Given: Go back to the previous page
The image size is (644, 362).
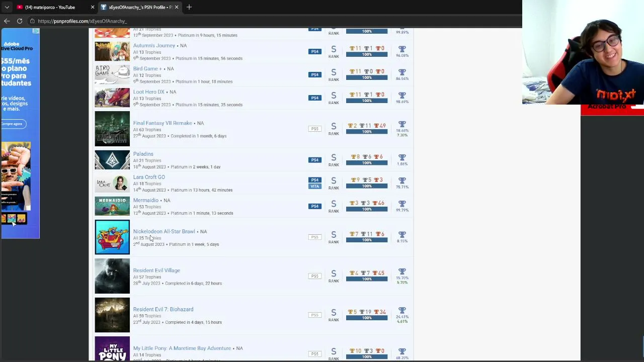Looking at the screenshot, I should point(7,21).
